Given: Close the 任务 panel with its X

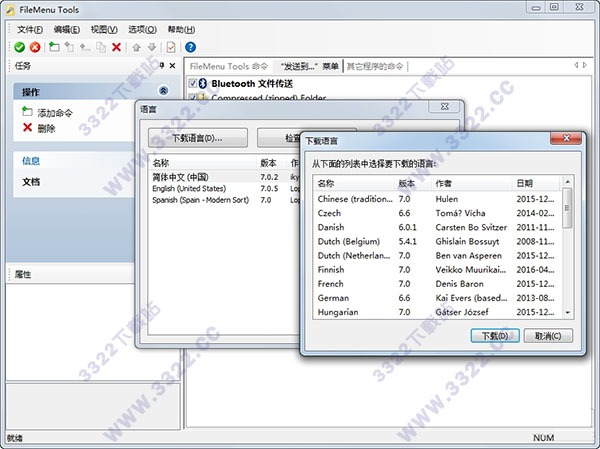Looking at the screenshot, I should point(173,65).
